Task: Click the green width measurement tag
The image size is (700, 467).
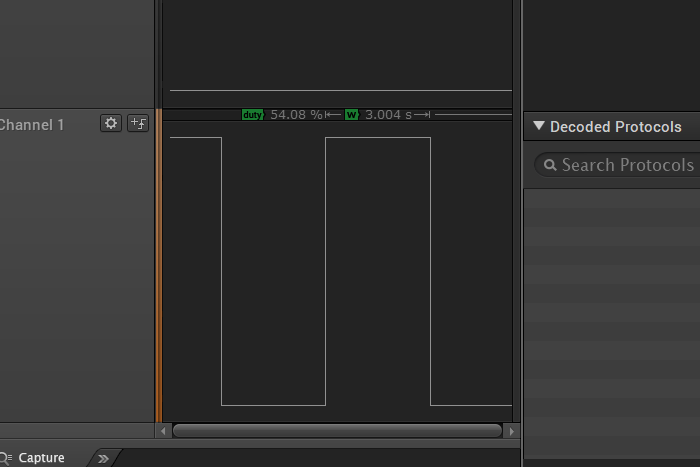Action: (352, 115)
